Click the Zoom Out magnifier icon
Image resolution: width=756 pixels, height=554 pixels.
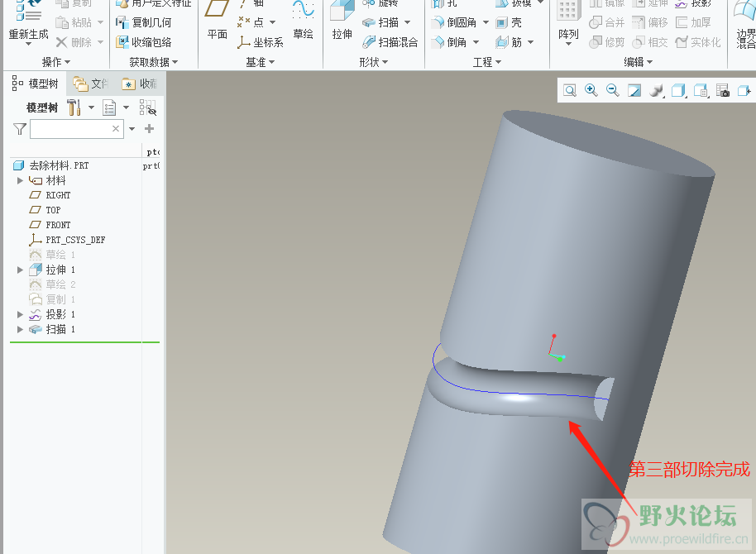(613, 90)
